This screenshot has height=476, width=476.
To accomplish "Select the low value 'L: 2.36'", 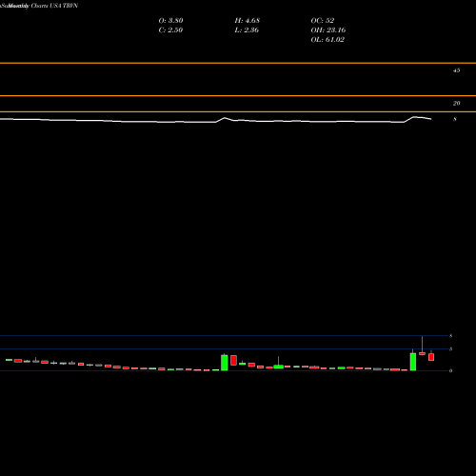I will point(247,30).
